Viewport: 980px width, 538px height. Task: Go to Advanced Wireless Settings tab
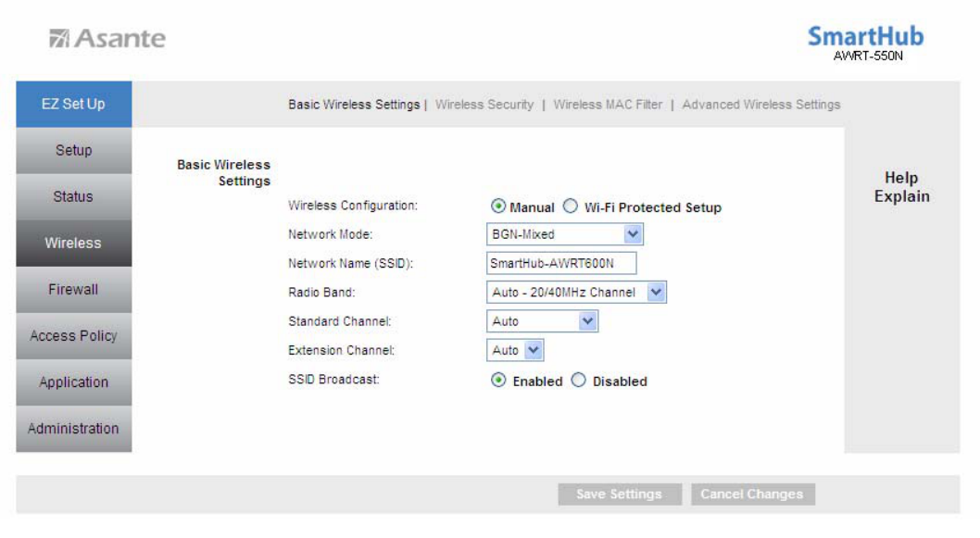pyautogui.click(x=761, y=105)
